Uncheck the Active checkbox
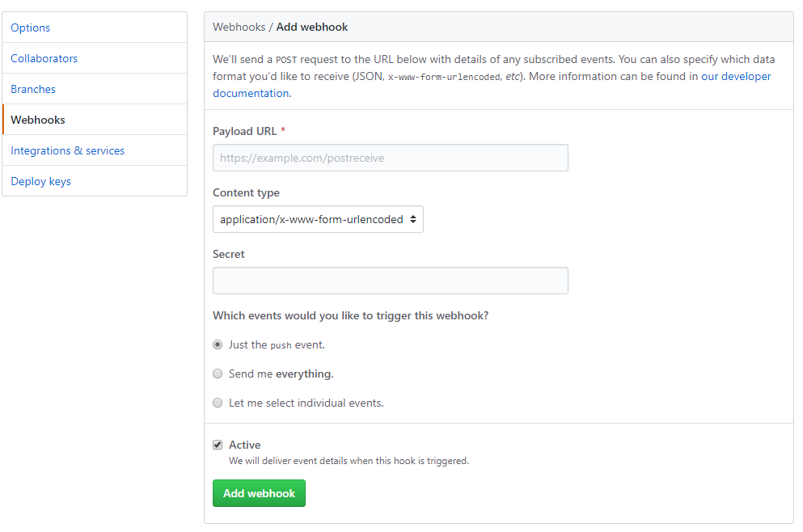The height and width of the screenshot is (532, 803). click(218, 445)
